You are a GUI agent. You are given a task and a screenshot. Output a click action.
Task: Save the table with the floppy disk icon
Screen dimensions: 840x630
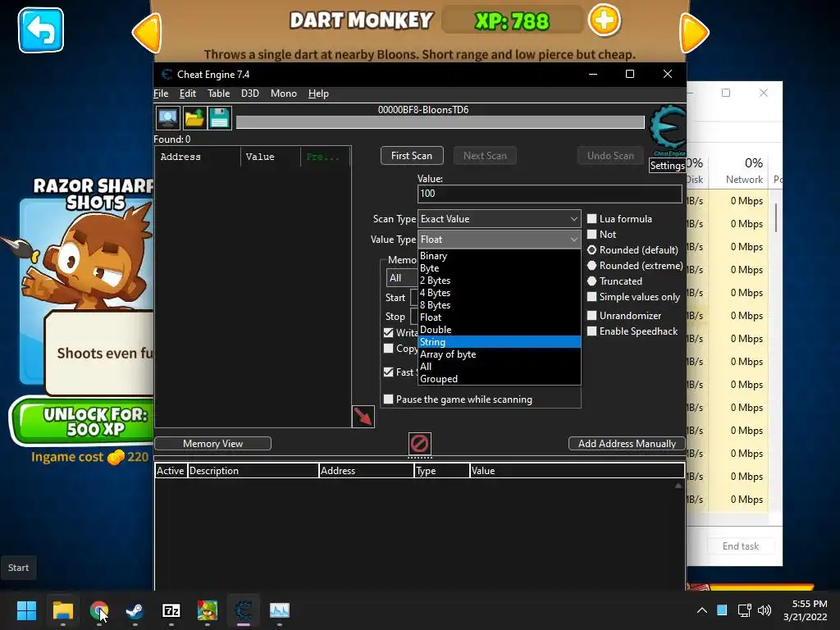click(x=220, y=118)
